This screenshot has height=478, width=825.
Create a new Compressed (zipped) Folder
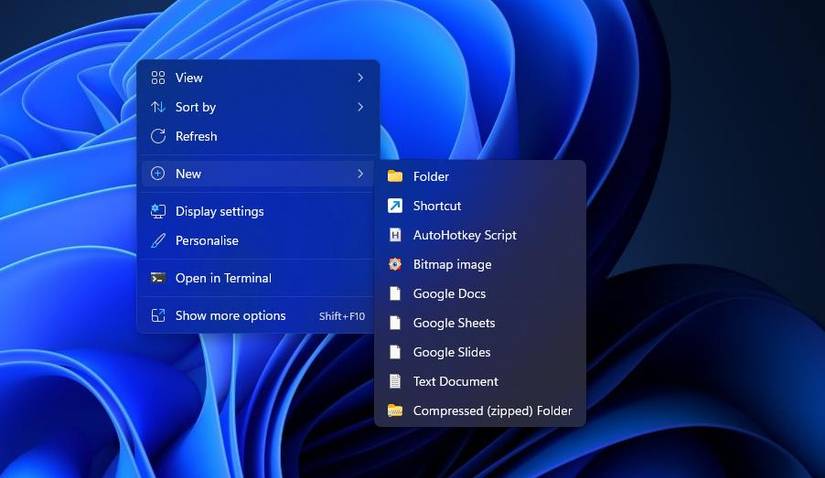tap(480, 411)
